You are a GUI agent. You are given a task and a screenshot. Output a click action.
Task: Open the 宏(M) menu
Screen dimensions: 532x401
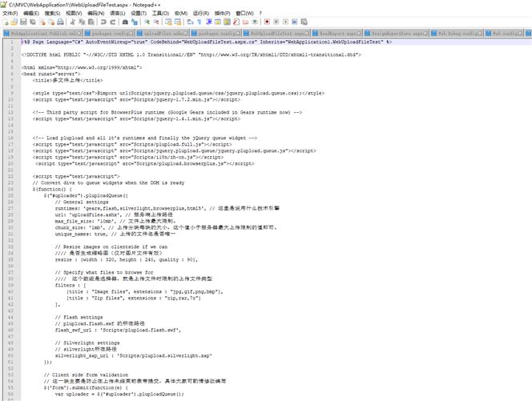pos(181,14)
